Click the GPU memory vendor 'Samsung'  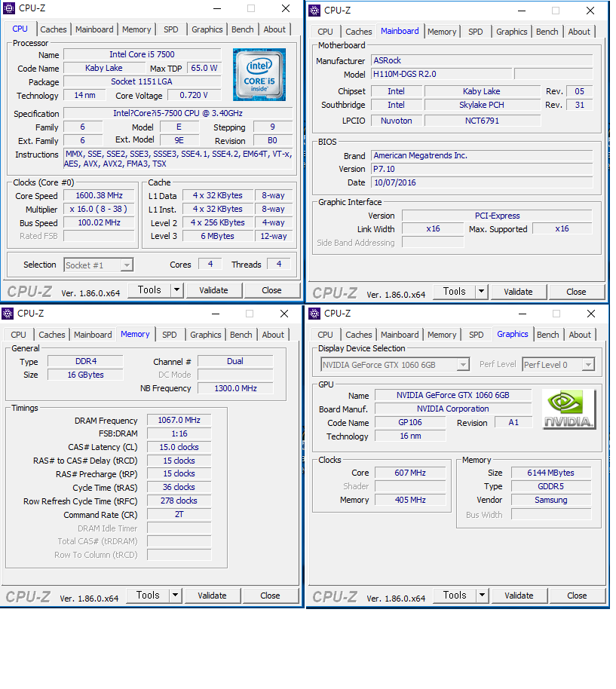[551, 500]
